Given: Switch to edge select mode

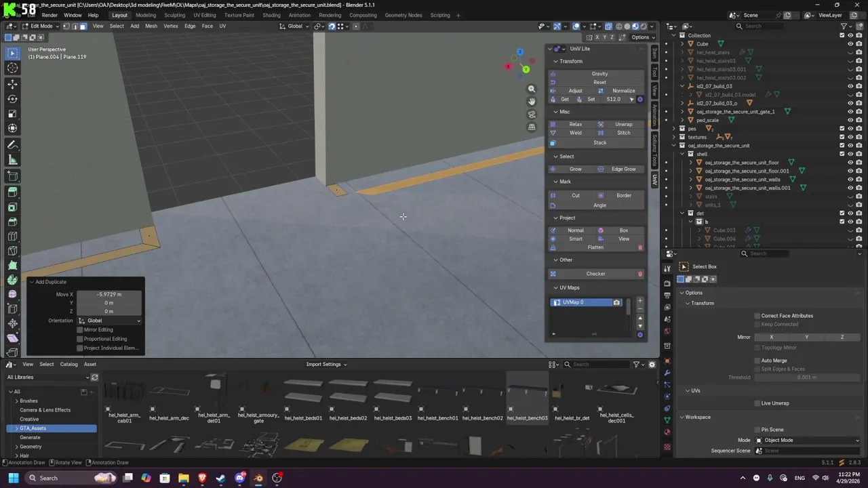Looking at the screenshot, I should [x=74, y=26].
